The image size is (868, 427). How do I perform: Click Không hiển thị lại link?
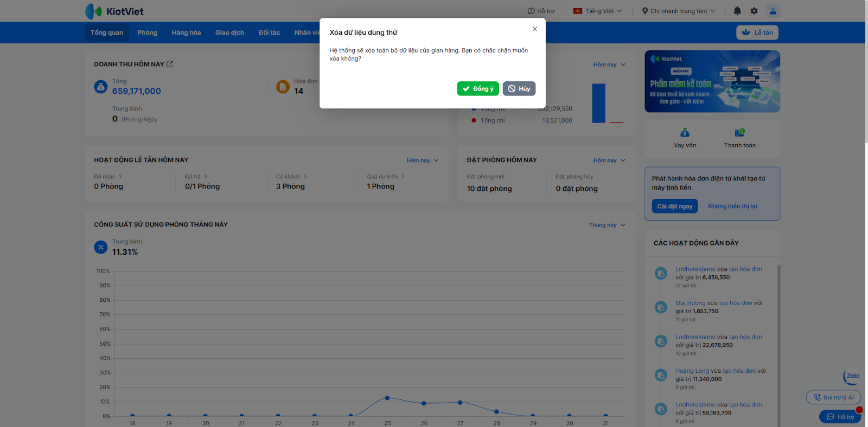click(732, 206)
